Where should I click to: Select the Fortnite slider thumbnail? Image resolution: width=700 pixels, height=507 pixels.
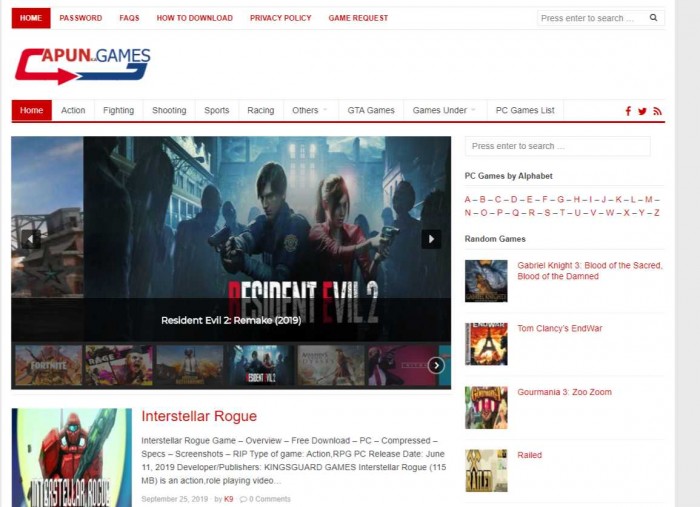tap(49, 365)
